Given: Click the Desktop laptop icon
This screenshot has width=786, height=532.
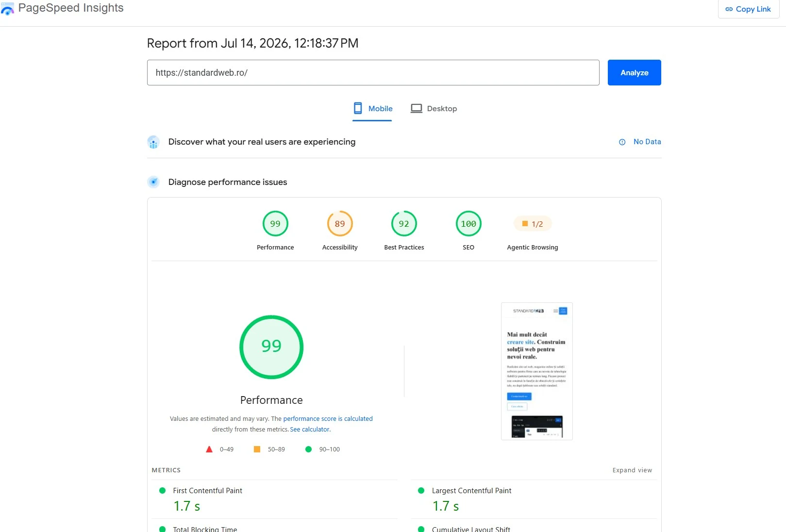Looking at the screenshot, I should [416, 109].
